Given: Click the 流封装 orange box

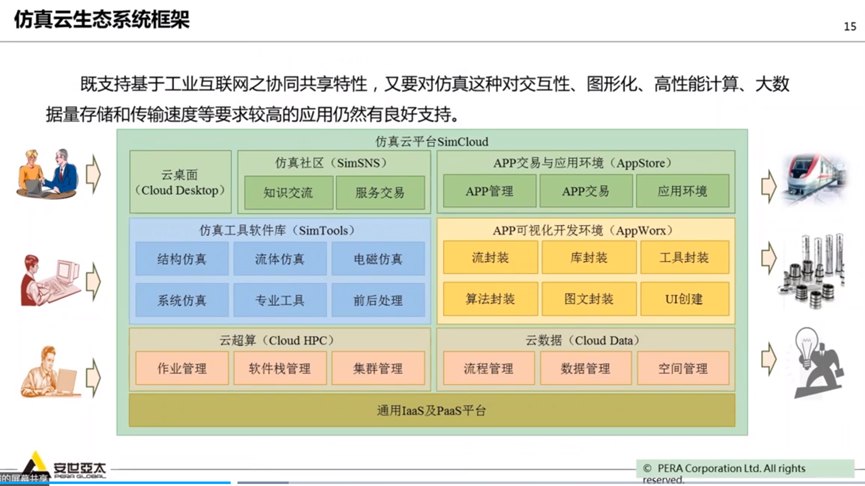Looking at the screenshot, I should click(x=490, y=259).
